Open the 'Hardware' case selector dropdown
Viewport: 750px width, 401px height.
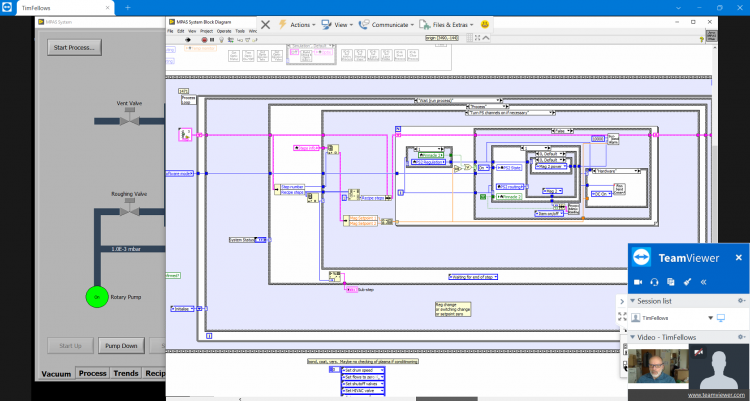pyautogui.click(x=616, y=171)
